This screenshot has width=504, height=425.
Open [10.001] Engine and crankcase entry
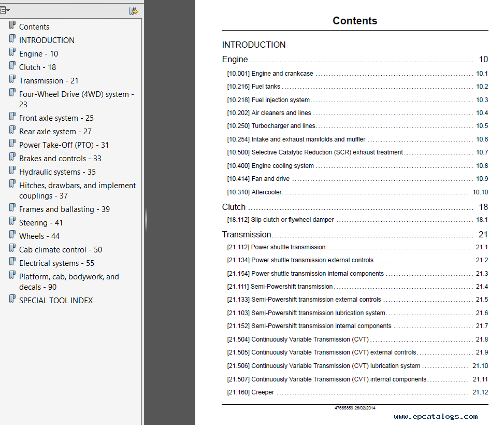coord(357,74)
